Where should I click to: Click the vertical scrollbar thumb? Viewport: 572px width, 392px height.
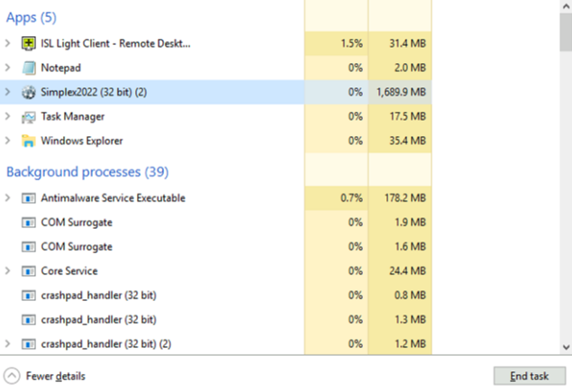tap(566, 32)
